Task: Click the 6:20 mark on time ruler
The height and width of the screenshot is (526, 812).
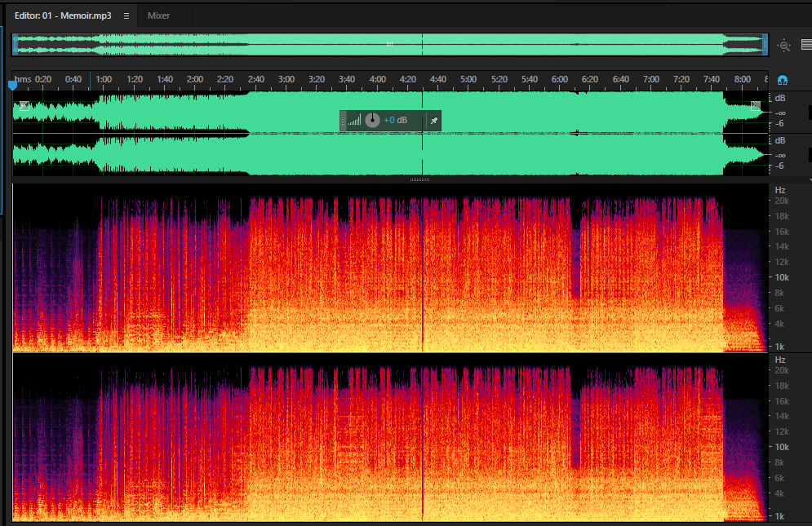Action: pos(589,79)
